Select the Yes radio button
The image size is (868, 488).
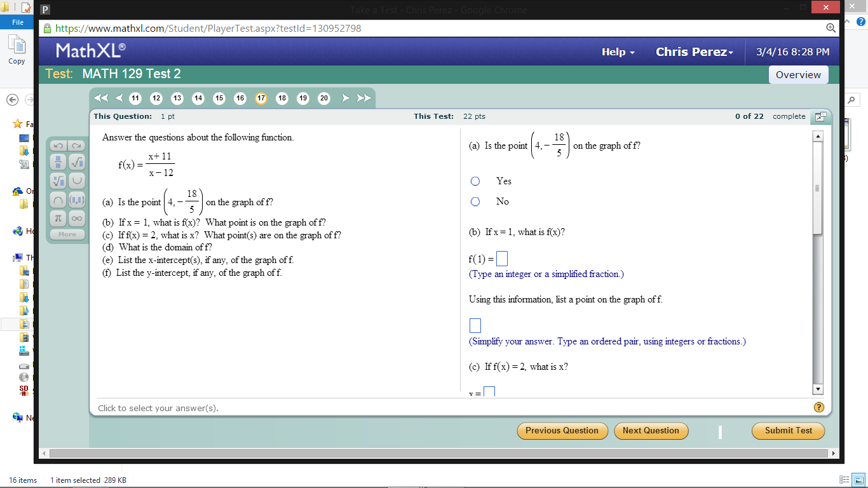pos(475,181)
